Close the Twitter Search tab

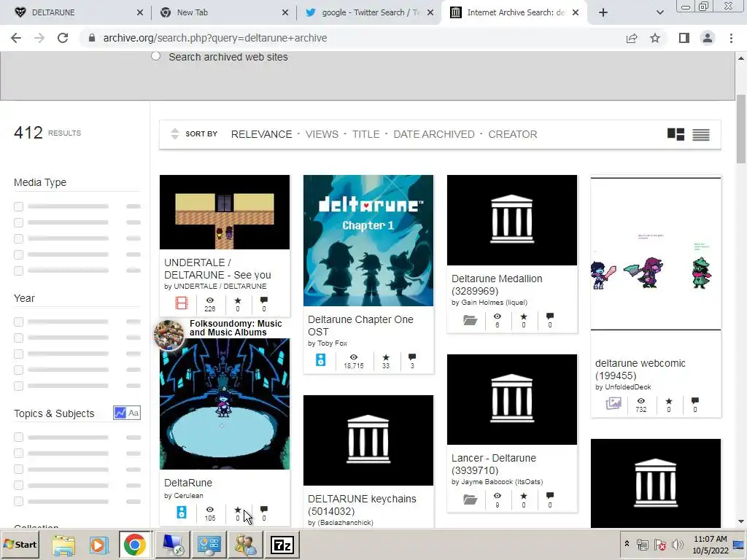(x=430, y=12)
